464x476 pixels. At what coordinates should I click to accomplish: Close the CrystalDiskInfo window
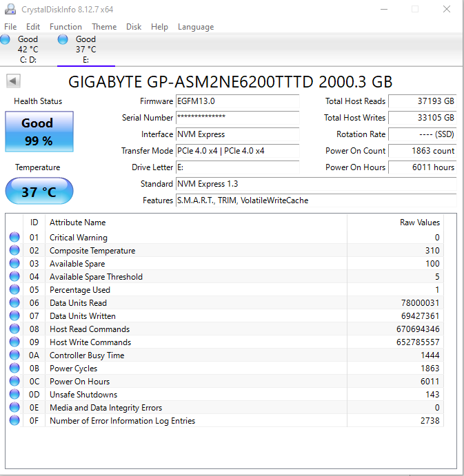(x=446, y=9)
